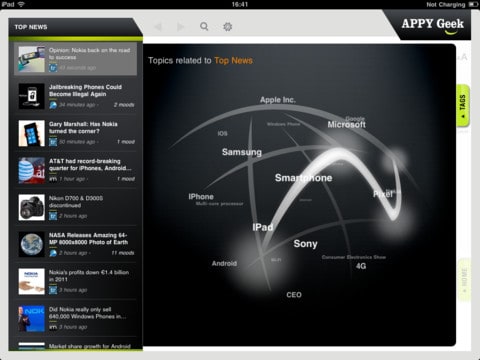The width and height of the screenshot is (480, 360).
Task: Click the Top News orange link
Action: pos(233,61)
